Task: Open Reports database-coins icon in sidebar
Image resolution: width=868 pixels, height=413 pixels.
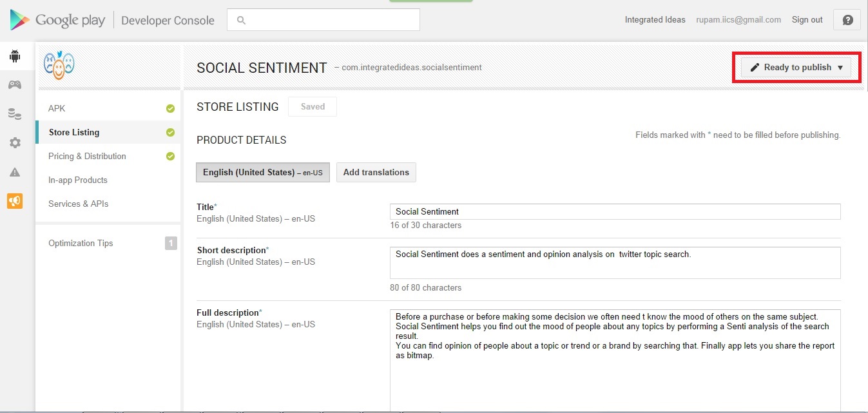Action: coord(15,114)
